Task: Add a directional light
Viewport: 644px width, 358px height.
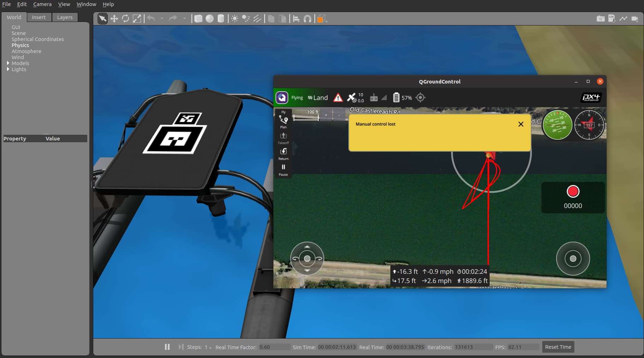Action: [257, 19]
